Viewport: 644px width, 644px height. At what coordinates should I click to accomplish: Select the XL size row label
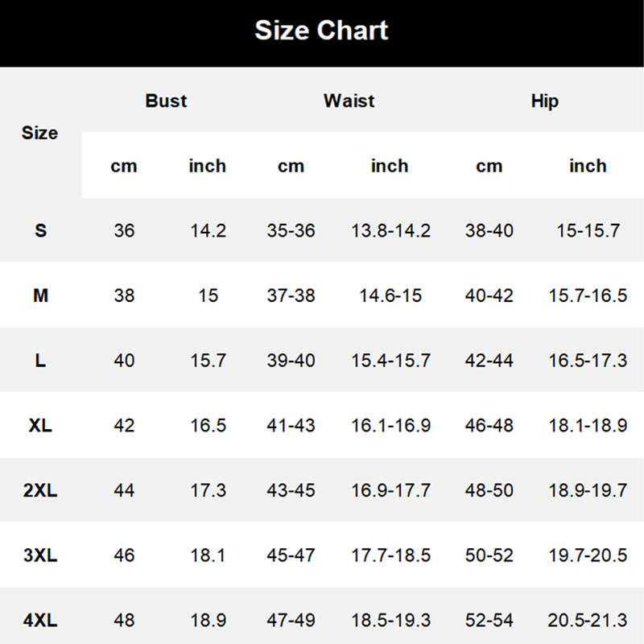(40, 426)
